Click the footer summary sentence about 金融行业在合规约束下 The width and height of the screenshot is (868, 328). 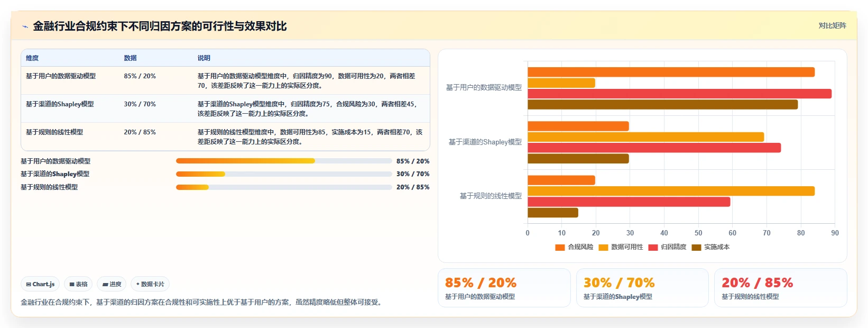pos(202,303)
